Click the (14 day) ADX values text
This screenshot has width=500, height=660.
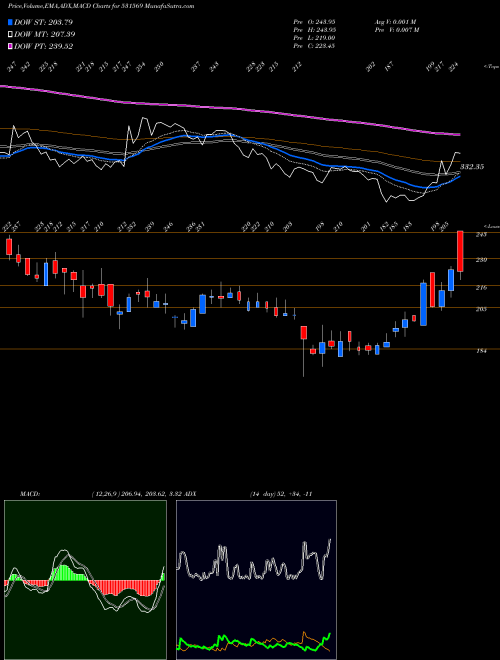(x=280, y=493)
